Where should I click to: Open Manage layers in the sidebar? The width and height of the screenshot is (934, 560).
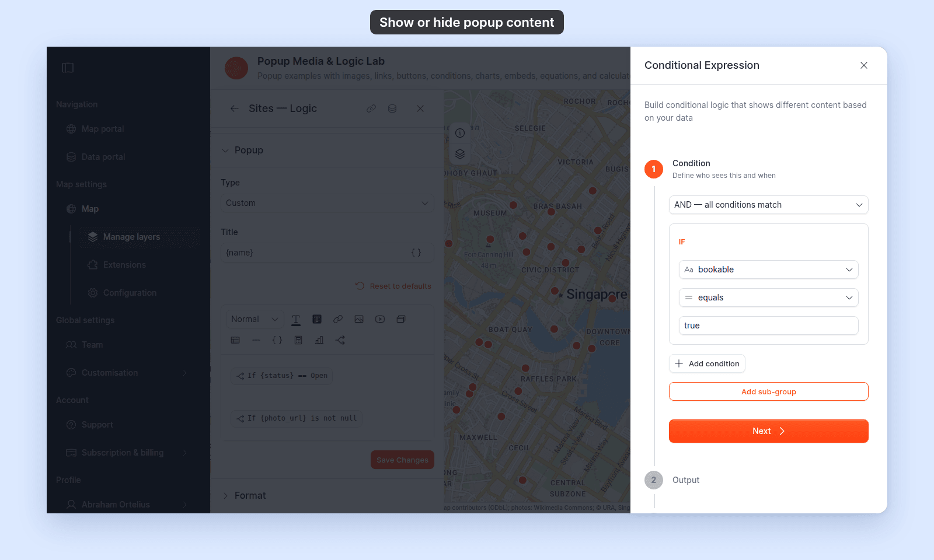point(131,237)
